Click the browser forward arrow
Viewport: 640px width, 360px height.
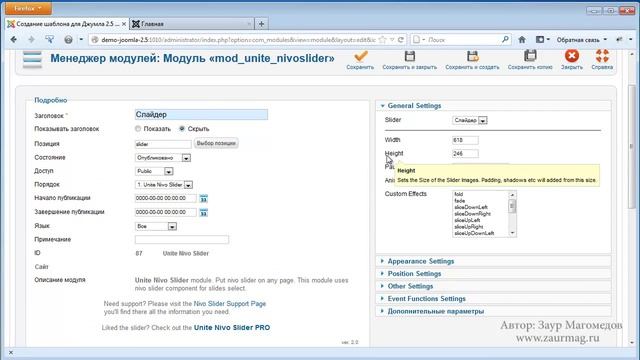[x=31, y=40]
